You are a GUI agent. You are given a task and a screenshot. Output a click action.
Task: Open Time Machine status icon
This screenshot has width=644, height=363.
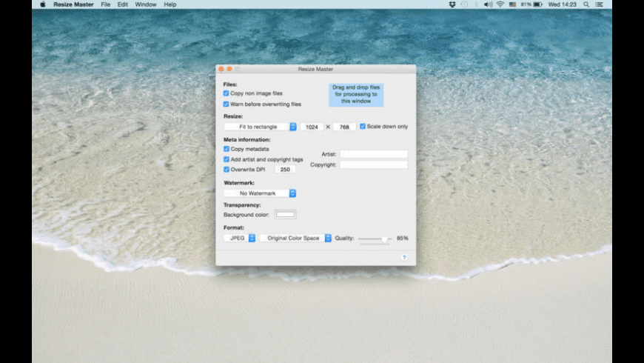464,4
